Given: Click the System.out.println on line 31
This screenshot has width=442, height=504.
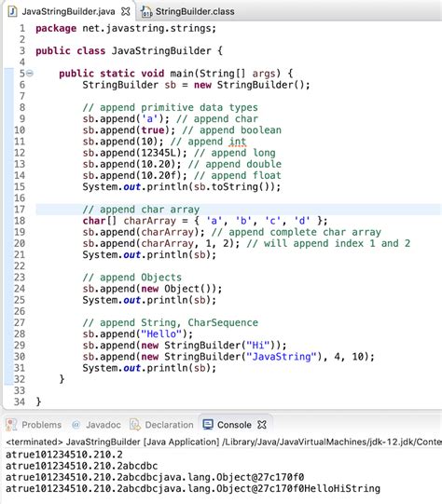Looking at the screenshot, I should [149, 368].
